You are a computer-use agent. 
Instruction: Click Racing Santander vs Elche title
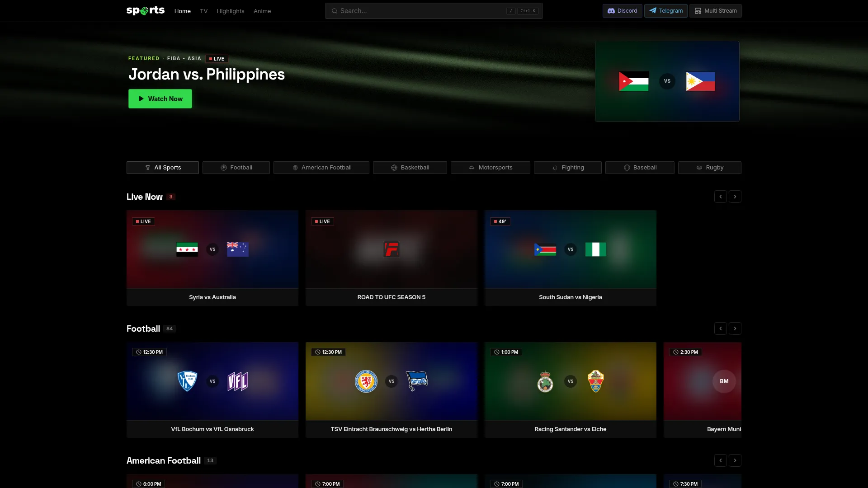tap(571, 429)
